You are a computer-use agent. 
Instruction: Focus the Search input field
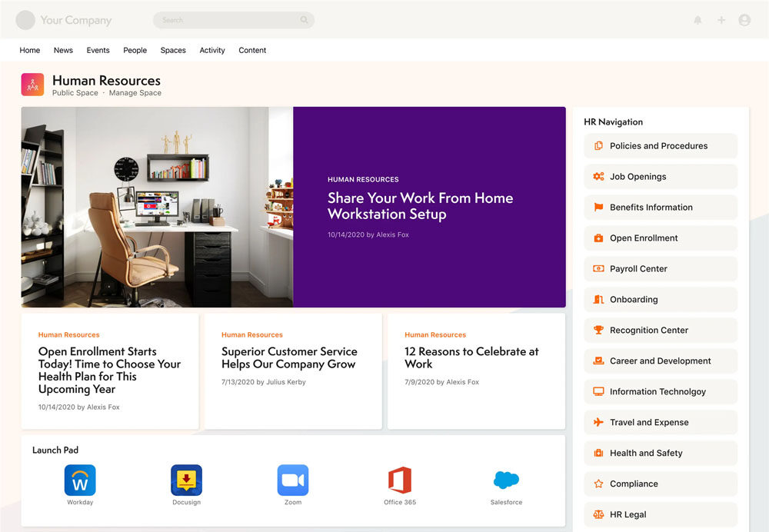click(227, 20)
